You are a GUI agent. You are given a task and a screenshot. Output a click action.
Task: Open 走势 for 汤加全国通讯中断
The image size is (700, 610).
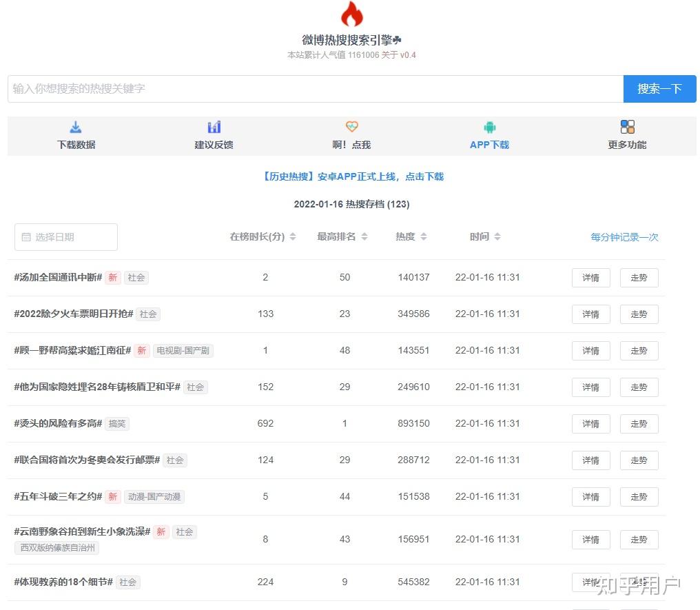(x=639, y=278)
